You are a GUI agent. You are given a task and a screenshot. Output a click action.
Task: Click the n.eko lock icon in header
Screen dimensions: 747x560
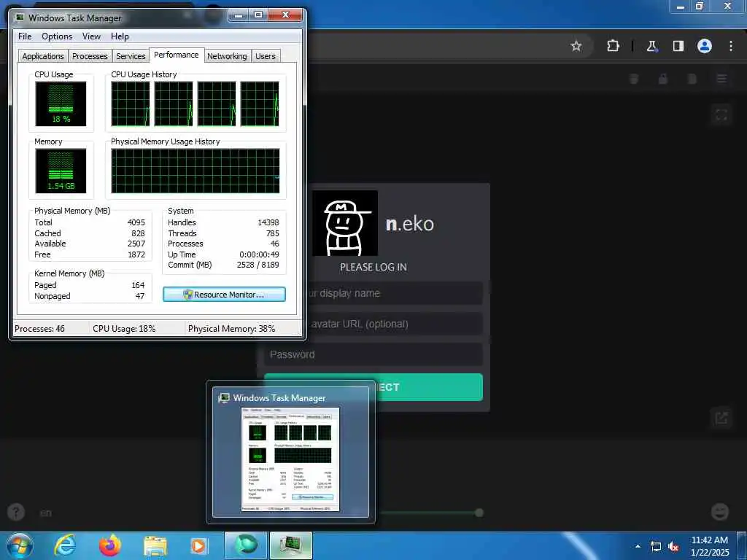(662, 79)
